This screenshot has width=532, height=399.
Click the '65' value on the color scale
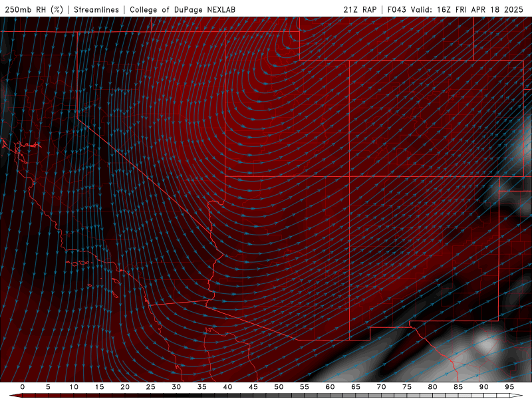(x=356, y=387)
